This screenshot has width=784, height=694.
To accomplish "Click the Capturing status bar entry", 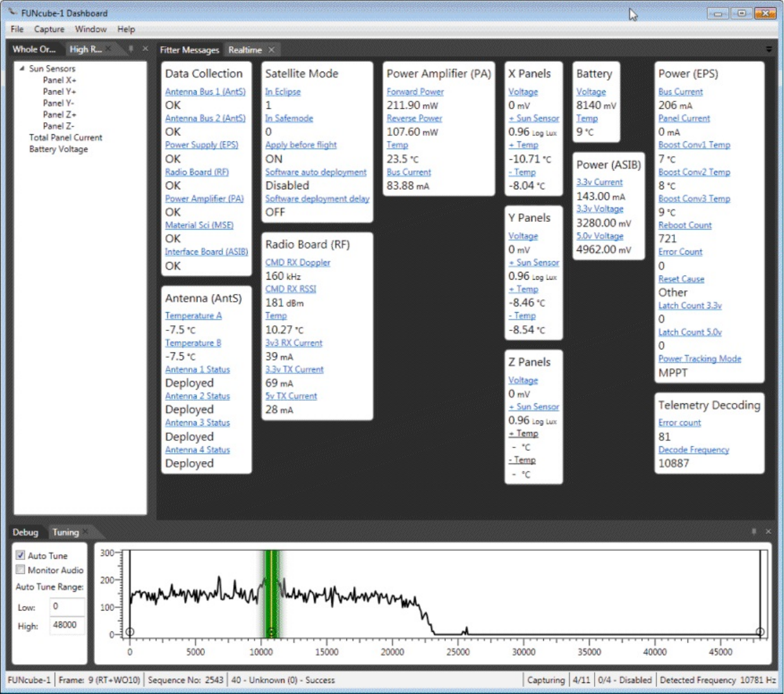I will [546, 680].
